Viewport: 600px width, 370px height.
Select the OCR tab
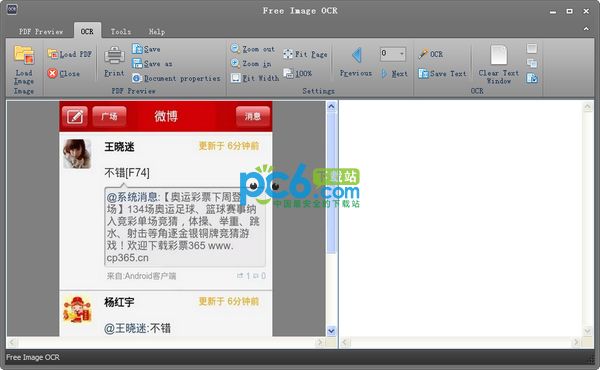[87, 31]
